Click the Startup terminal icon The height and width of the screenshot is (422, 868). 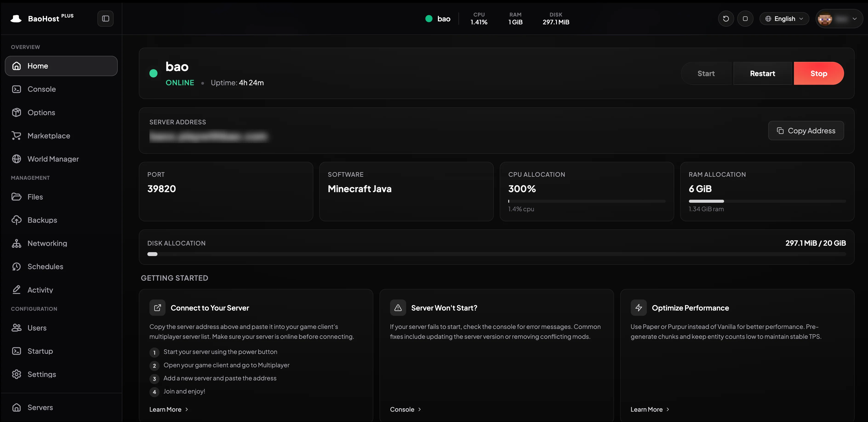[17, 351]
